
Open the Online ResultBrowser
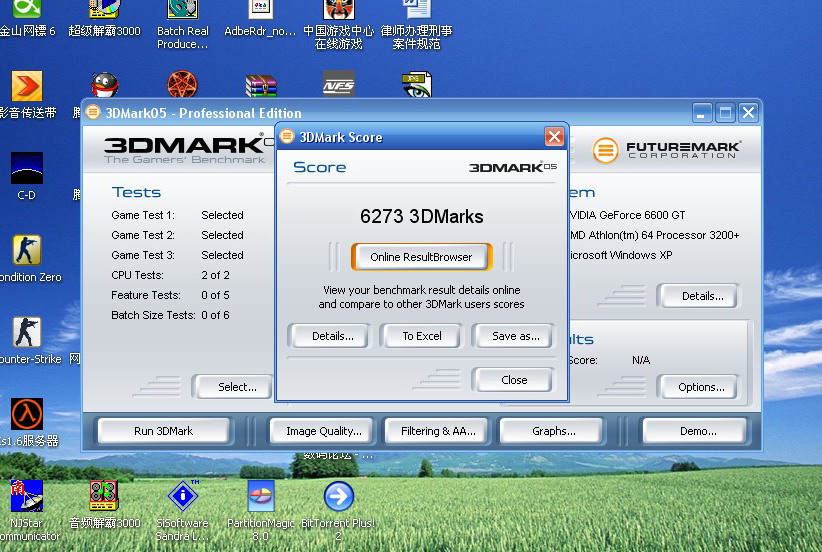click(x=421, y=257)
